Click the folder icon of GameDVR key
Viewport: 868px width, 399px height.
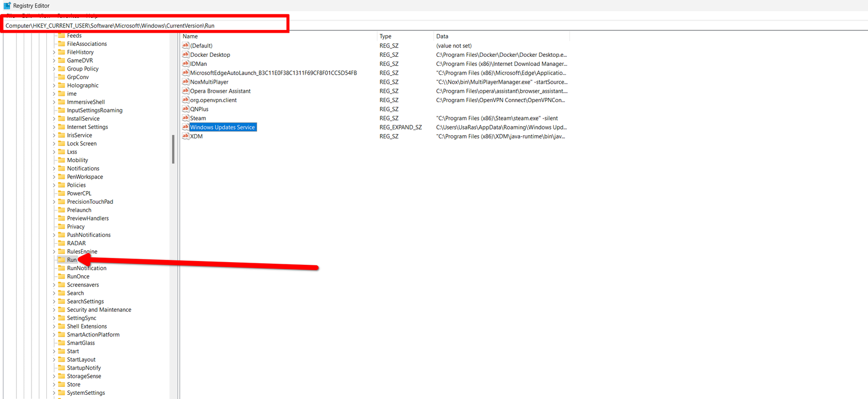[x=62, y=61]
